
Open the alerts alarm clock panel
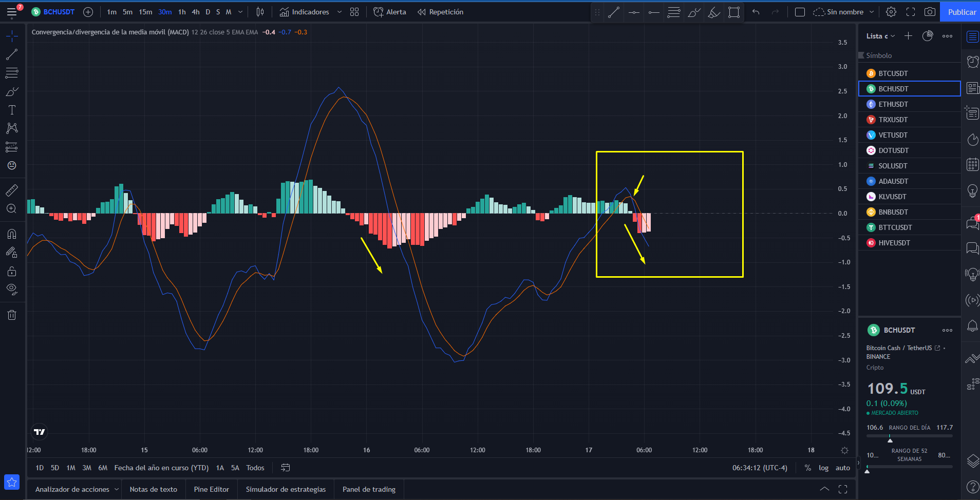point(972,62)
